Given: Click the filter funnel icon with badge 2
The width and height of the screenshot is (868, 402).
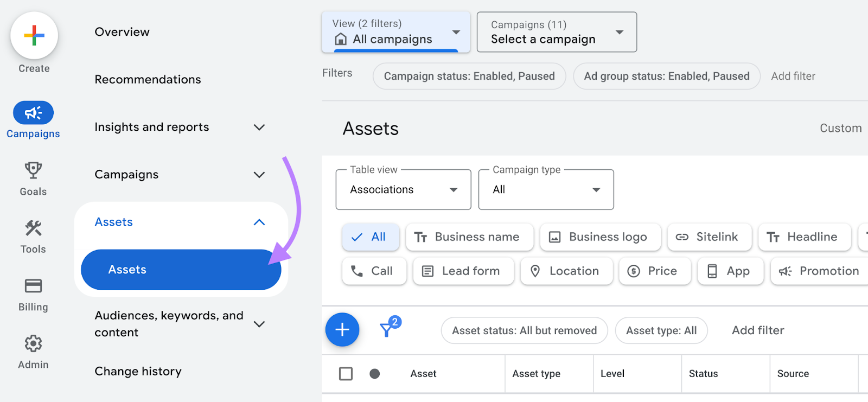Looking at the screenshot, I should [389, 327].
